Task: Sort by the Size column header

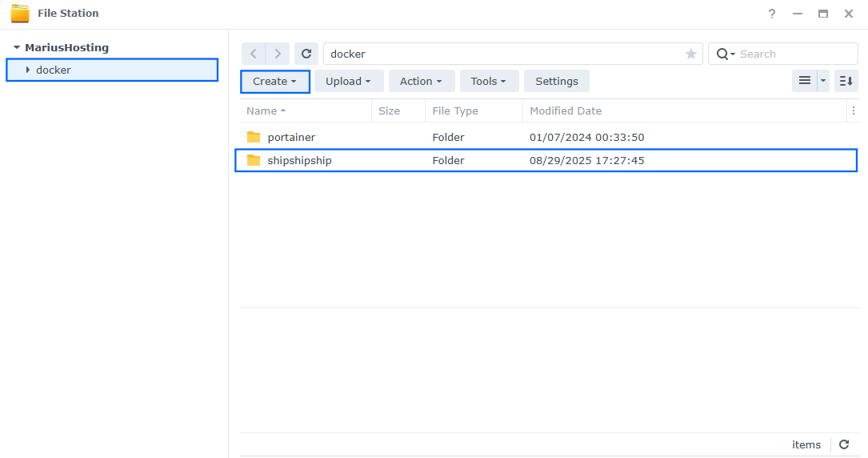Action: tap(398, 110)
